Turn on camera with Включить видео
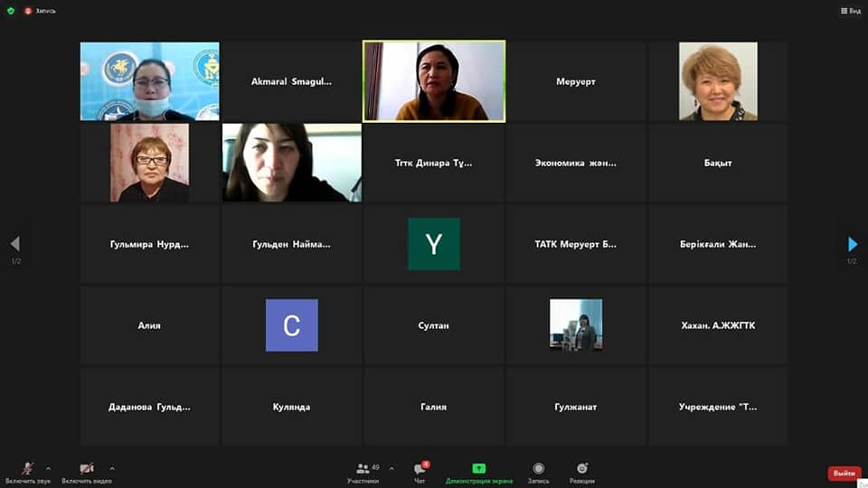 click(87, 472)
